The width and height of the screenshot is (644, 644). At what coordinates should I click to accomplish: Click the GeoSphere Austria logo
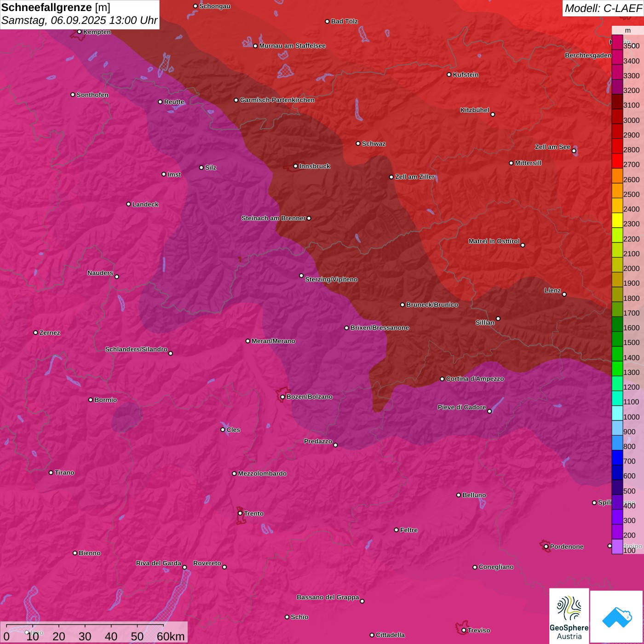(569, 616)
